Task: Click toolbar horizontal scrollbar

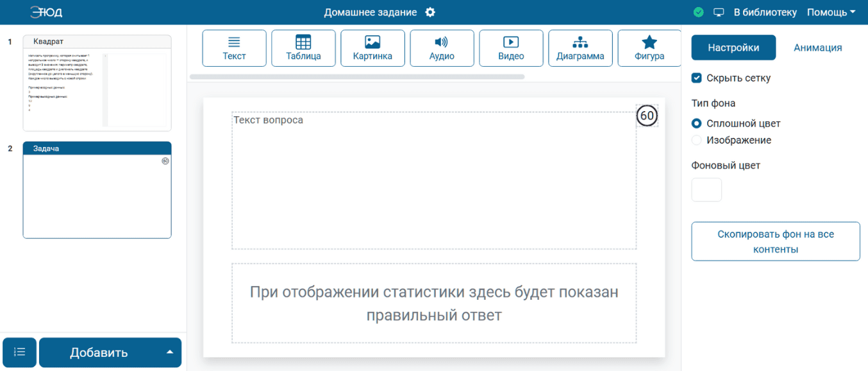Action: [357, 77]
